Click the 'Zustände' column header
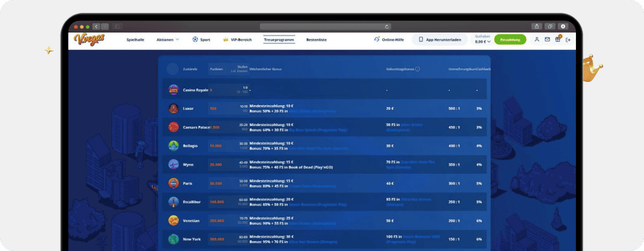Screen dimensions: 644x251 point(190,69)
